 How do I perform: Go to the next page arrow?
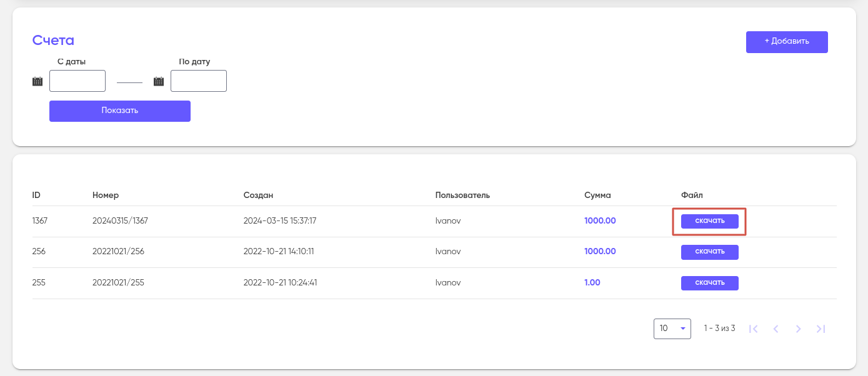pyautogui.click(x=798, y=329)
